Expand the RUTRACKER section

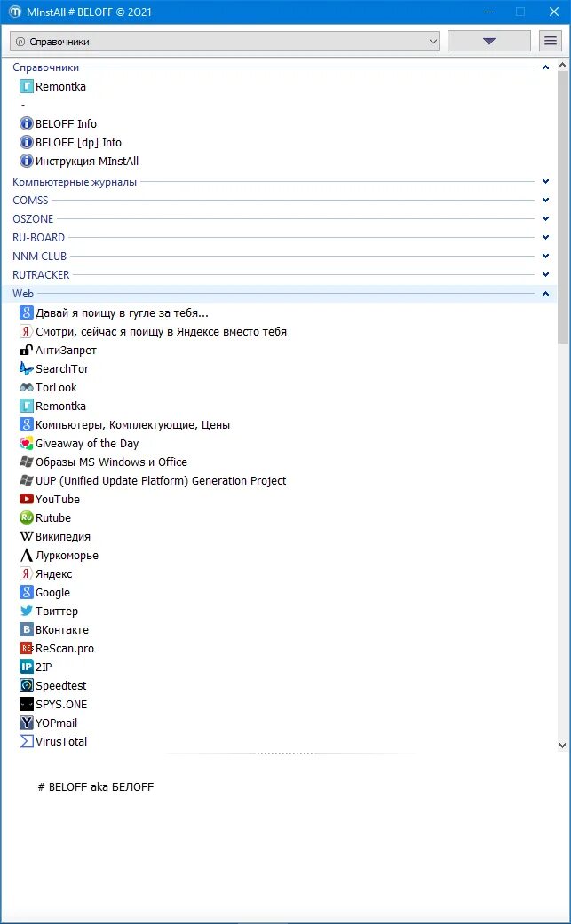click(545, 274)
